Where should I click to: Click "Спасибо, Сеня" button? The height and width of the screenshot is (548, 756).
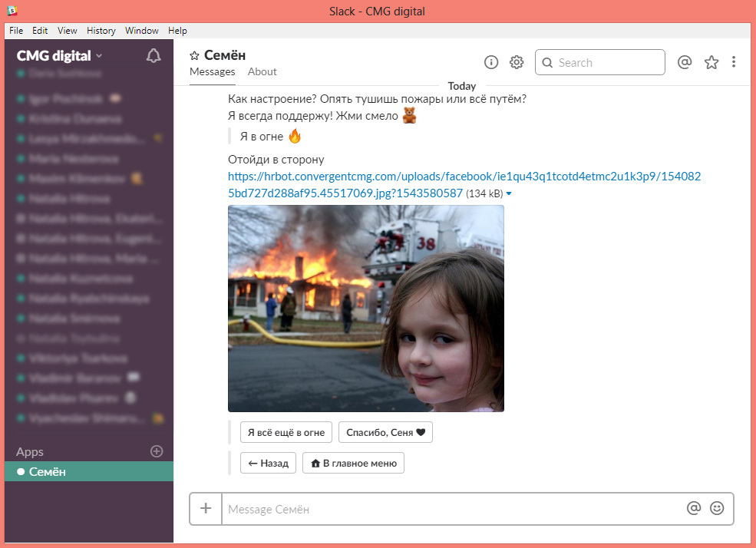tap(386, 432)
